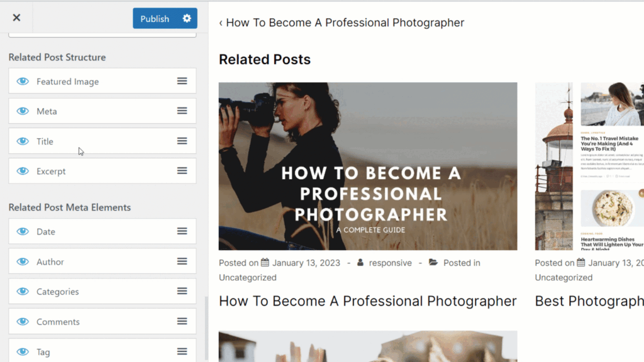Toggle visibility of the Tag element
Screen dimensions: 644x362
click(23, 352)
